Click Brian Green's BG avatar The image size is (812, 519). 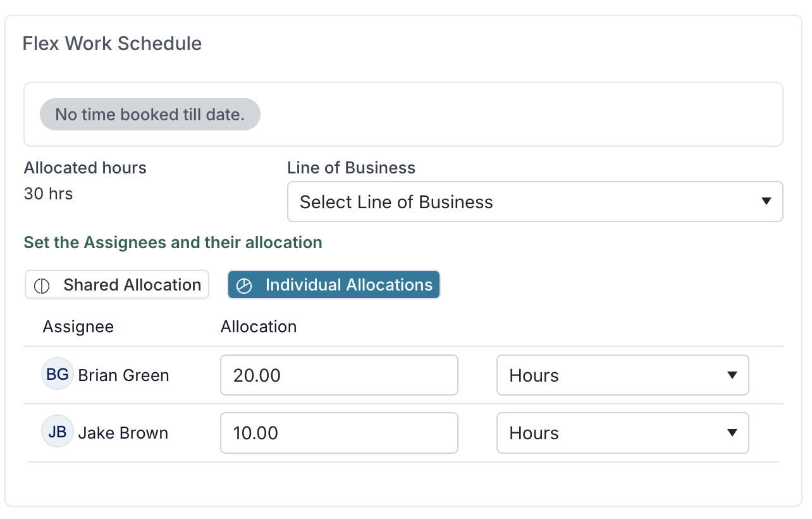point(58,374)
